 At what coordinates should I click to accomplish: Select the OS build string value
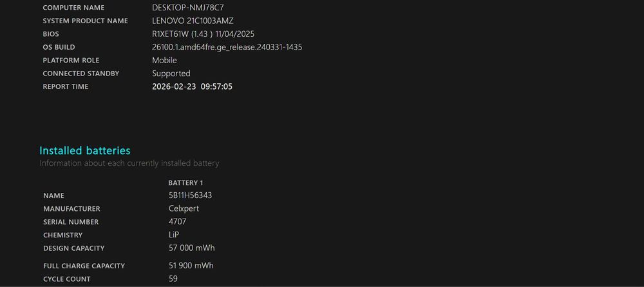point(227,47)
